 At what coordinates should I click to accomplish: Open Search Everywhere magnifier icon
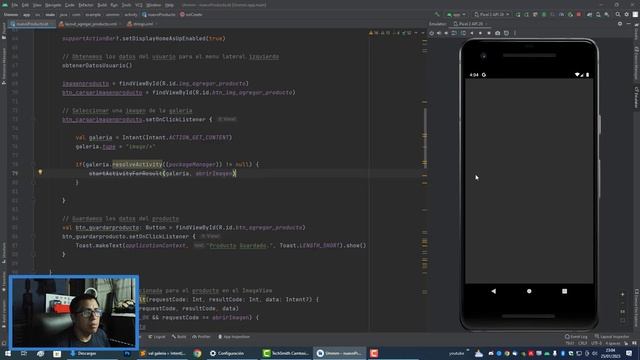click(x=618, y=14)
